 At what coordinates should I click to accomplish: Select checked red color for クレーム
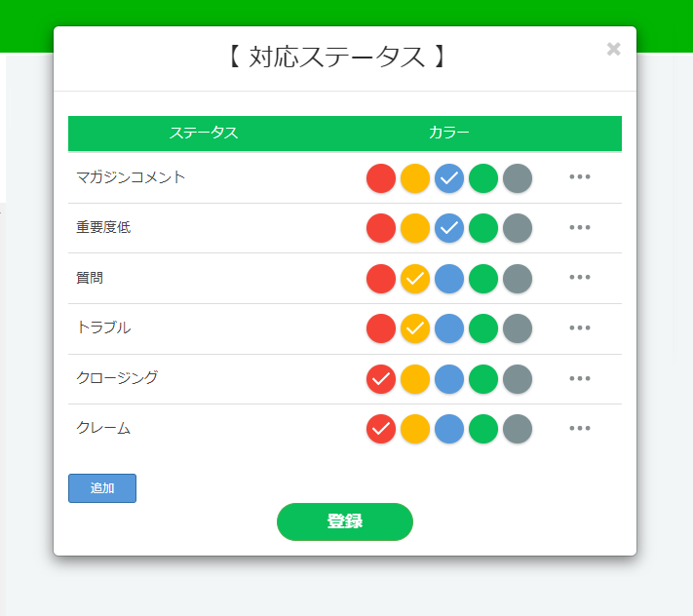point(381,429)
